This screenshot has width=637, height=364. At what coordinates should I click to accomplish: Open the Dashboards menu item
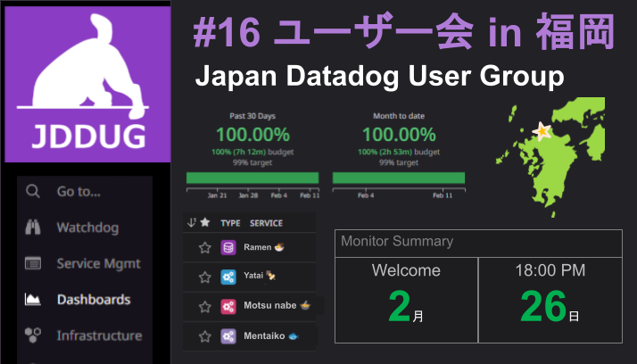93,300
